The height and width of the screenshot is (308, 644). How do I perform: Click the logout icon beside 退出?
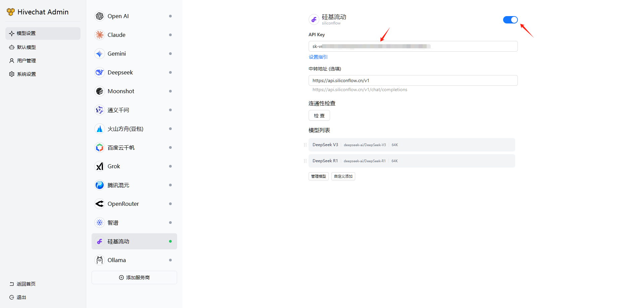click(12, 297)
